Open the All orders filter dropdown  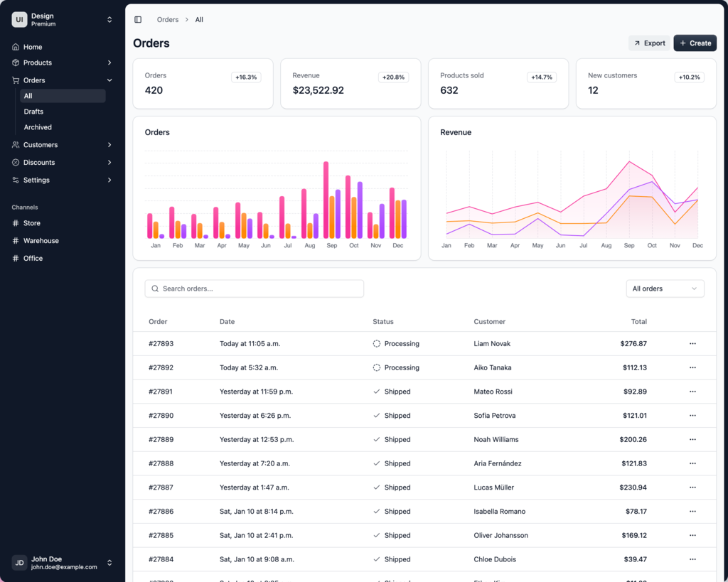click(x=665, y=289)
